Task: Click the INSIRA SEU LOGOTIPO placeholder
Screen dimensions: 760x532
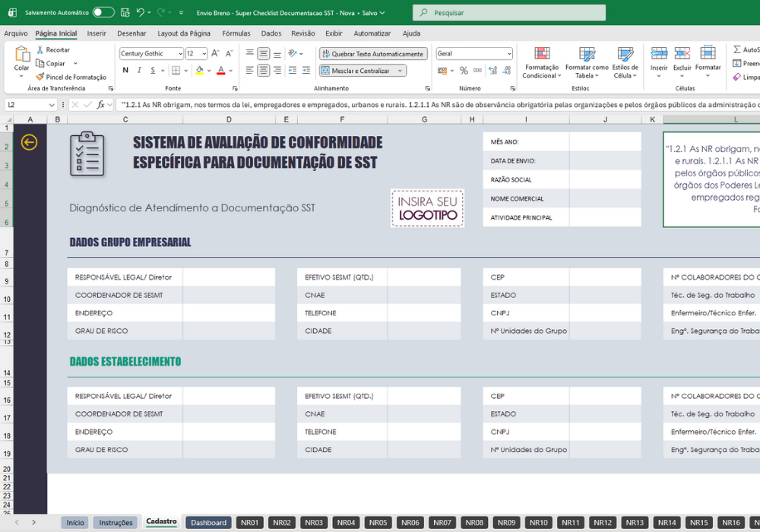Action: (x=427, y=208)
